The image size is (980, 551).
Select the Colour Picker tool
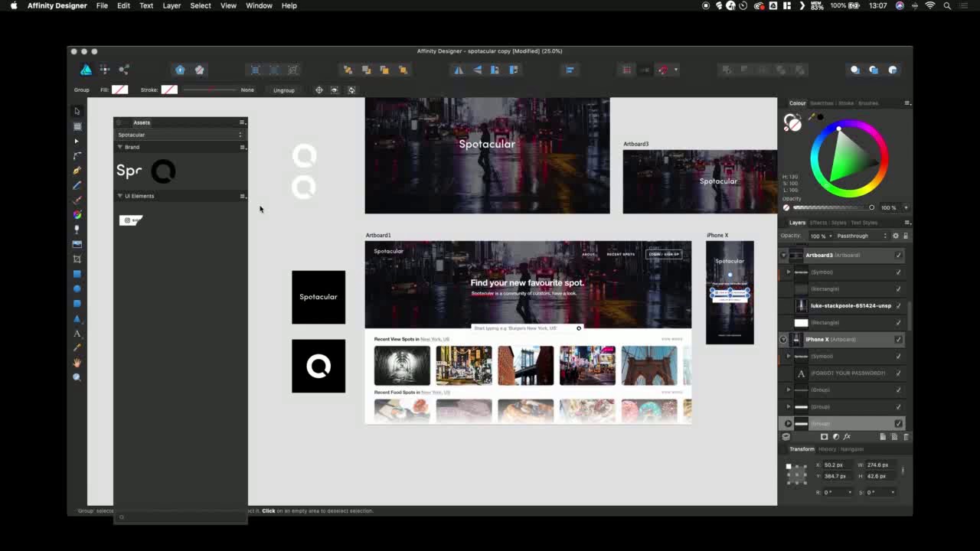[x=77, y=348]
